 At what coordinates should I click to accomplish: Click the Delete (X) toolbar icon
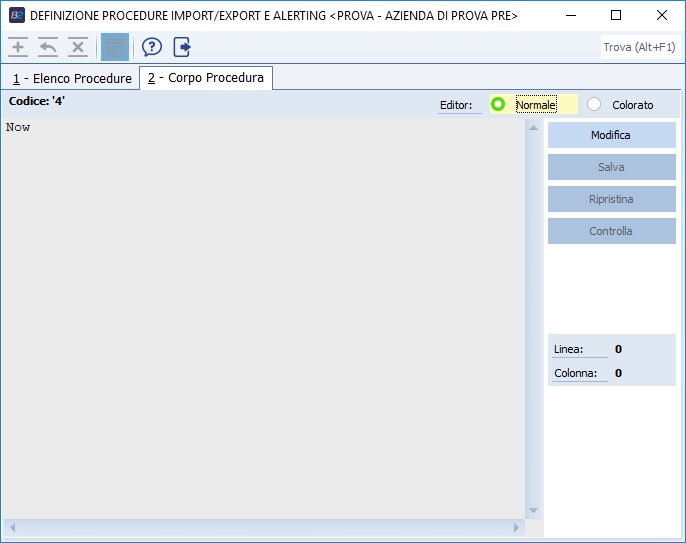coord(78,47)
